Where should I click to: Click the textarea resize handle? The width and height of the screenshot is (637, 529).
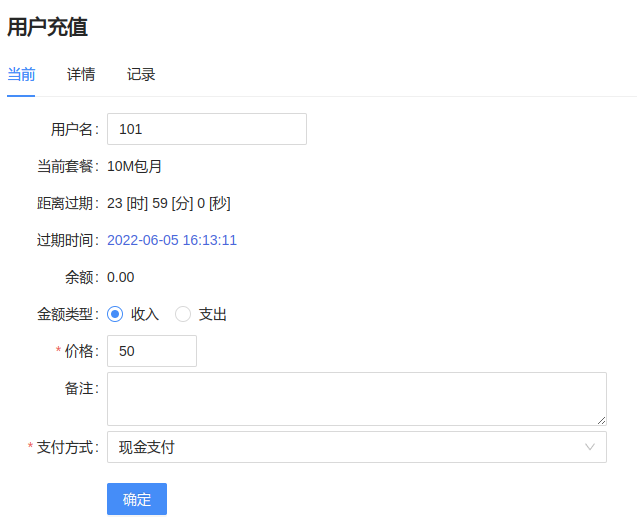point(602,421)
